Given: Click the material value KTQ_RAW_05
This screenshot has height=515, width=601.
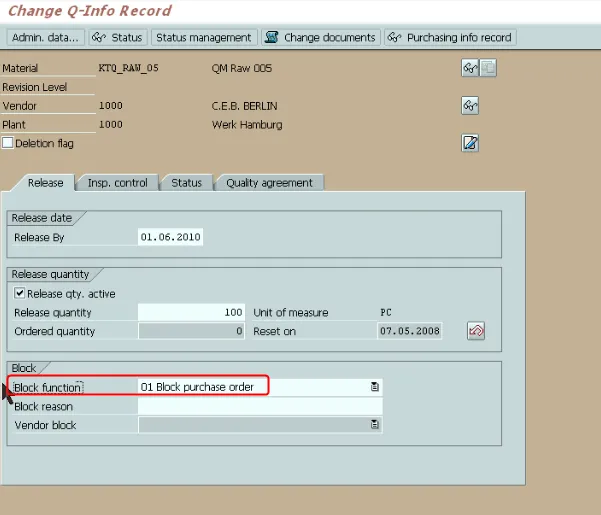Looking at the screenshot, I should 128,68.
